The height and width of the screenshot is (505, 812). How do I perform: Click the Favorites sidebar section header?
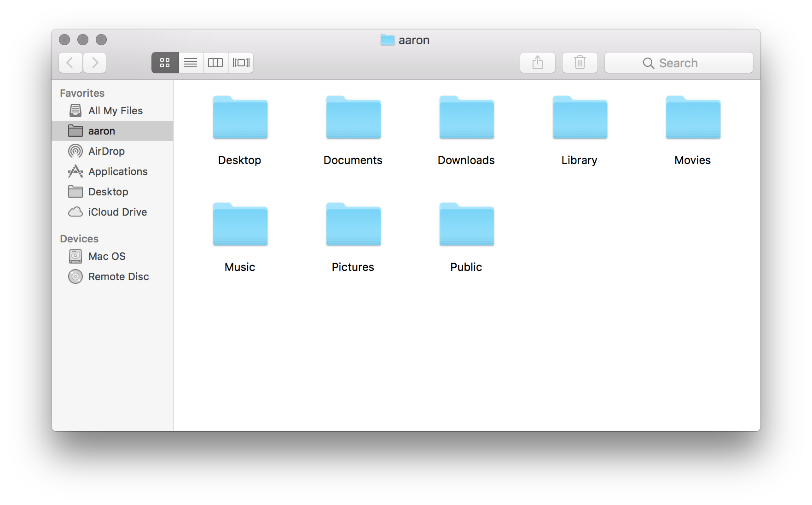click(x=82, y=93)
